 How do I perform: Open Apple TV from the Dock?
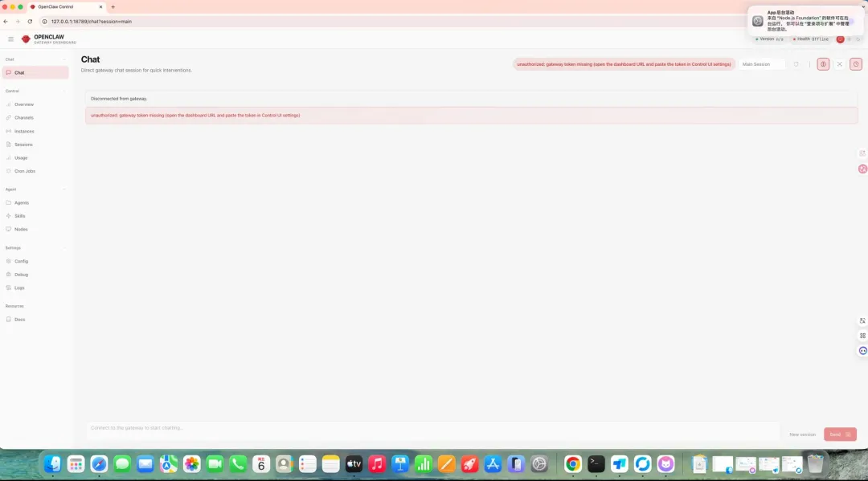354,464
